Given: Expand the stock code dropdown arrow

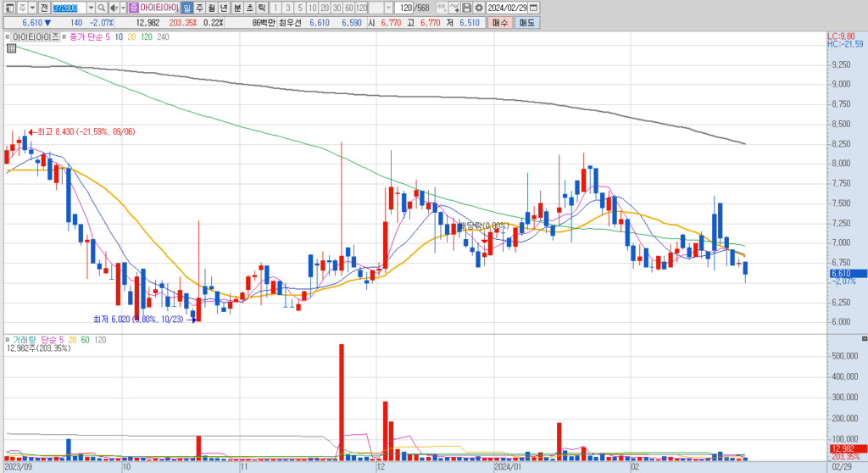Looking at the screenshot, I should click(x=91, y=8).
